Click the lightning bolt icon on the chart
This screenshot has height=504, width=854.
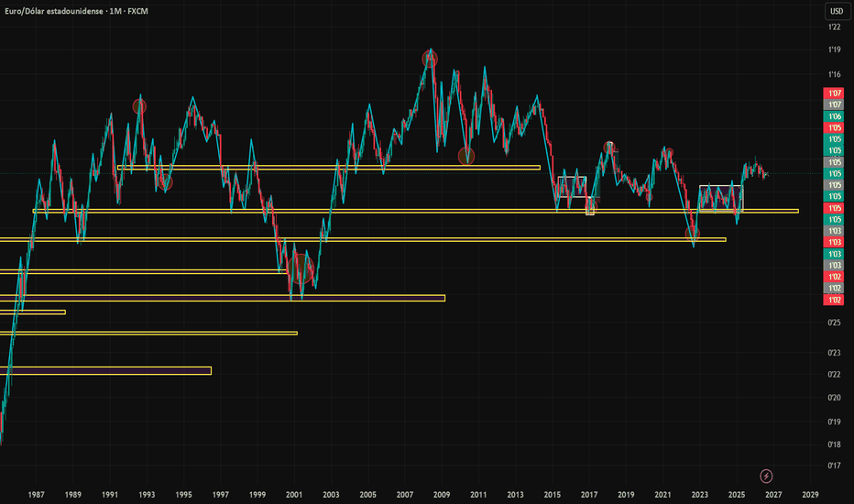766,477
